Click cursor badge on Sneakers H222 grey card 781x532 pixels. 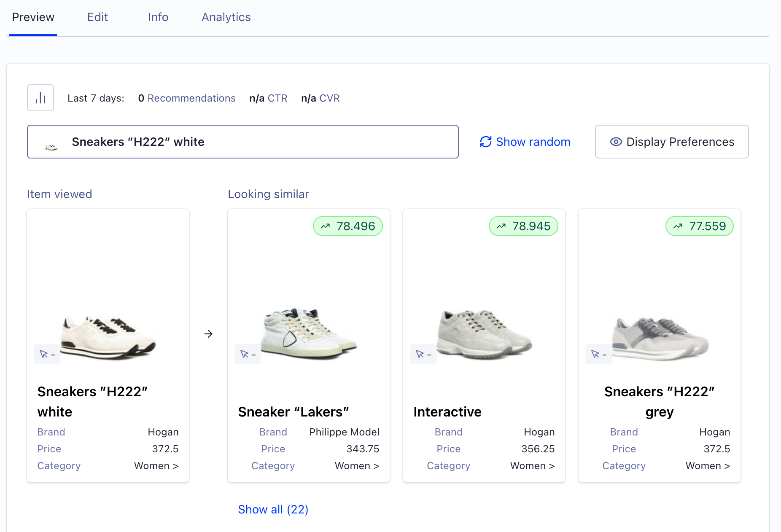(x=599, y=354)
